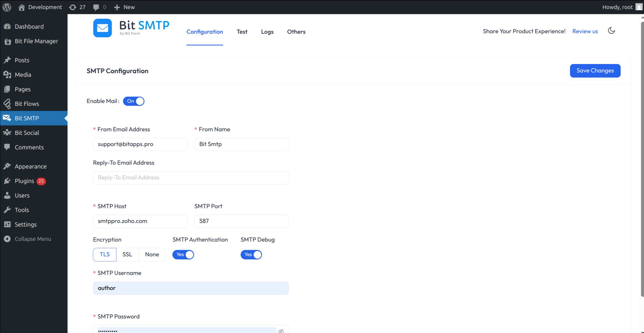Turn off SMTP Debug
The width and height of the screenshot is (644, 333).
(251, 254)
